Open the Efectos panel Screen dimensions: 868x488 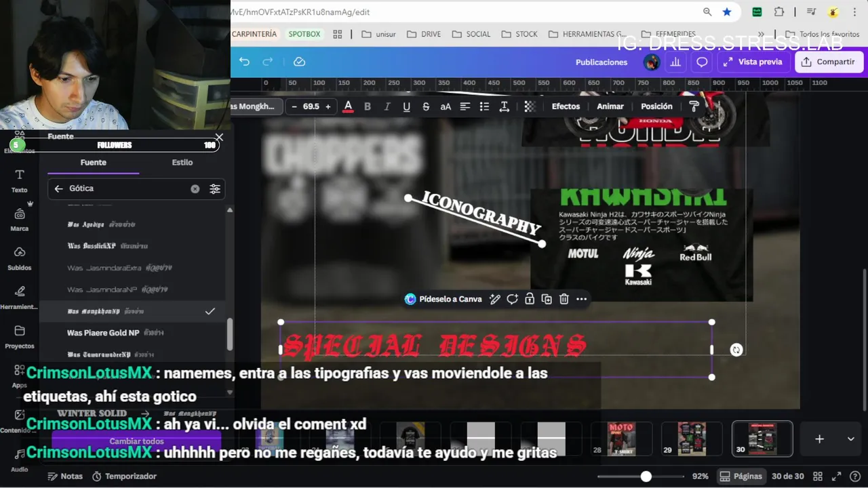[566, 106]
